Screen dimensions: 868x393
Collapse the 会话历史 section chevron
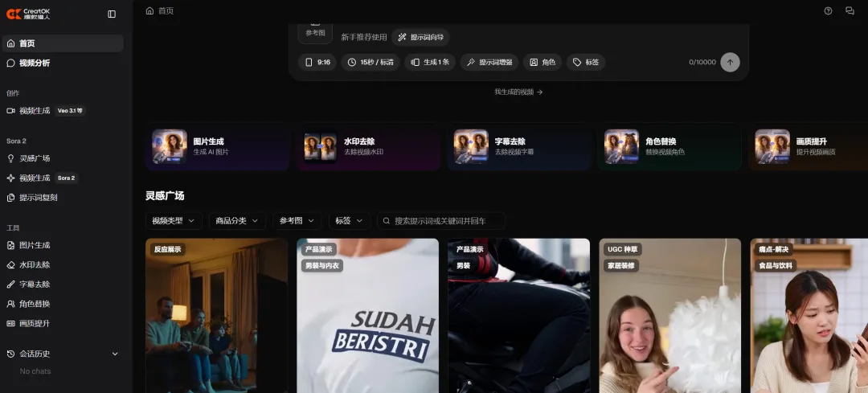click(x=115, y=354)
